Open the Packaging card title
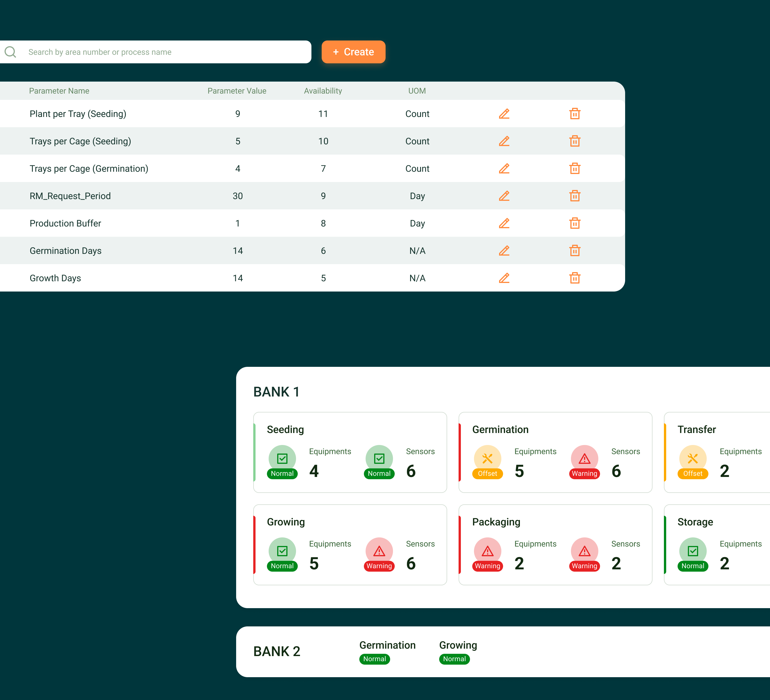Screen dimensions: 770x700 point(496,522)
